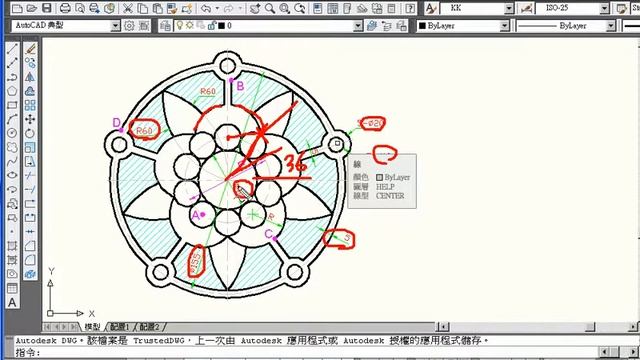Viewport: 640px width, 360px height.
Task: Select the Hatch tool
Action: click(x=12, y=246)
